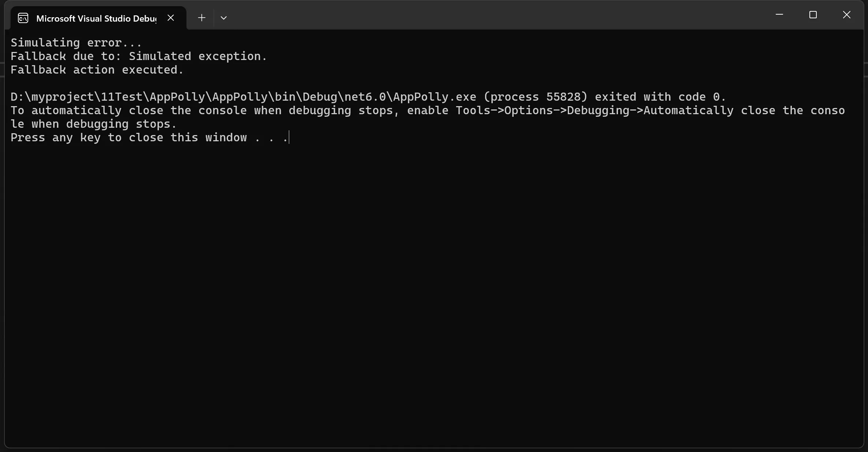This screenshot has height=452, width=868.
Task: Click the "le when debugging stops." line
Action: (x=94, y=124)
